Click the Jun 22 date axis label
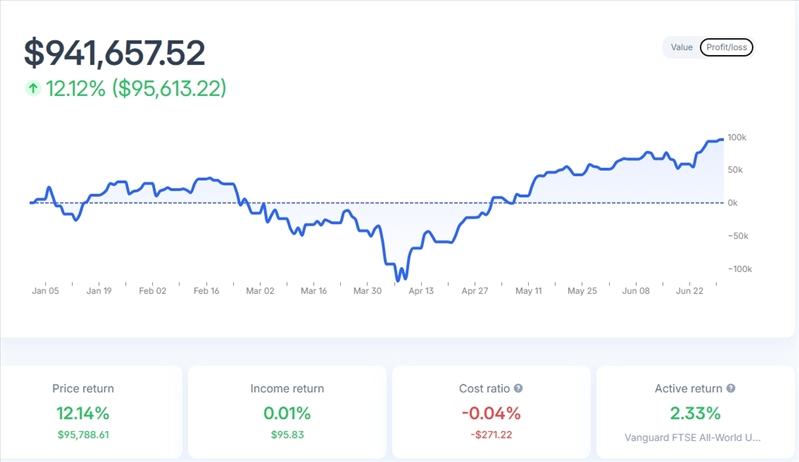The image size is (799, 462). [691, 291]
